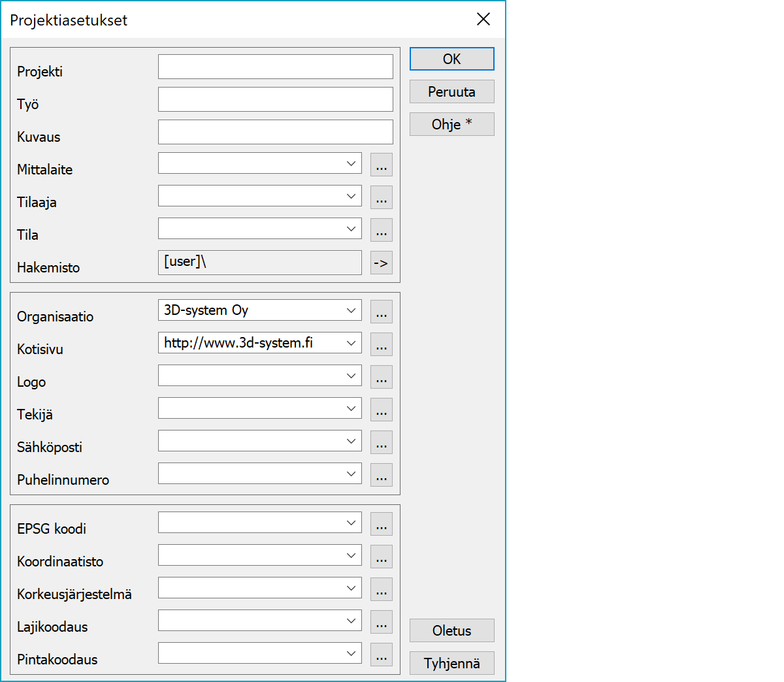Click the OK button
The height and width of the screenshot is (682, 784).
[x=451, y=59]
